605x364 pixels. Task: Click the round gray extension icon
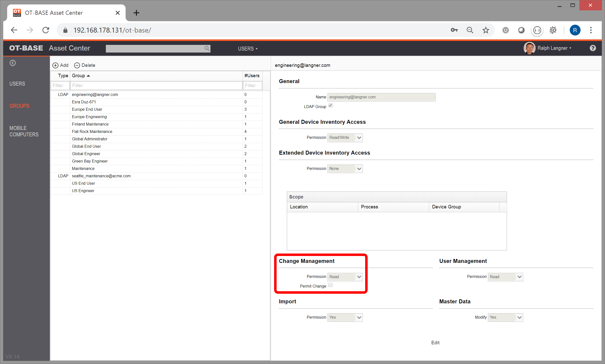(x=521, y=30)
